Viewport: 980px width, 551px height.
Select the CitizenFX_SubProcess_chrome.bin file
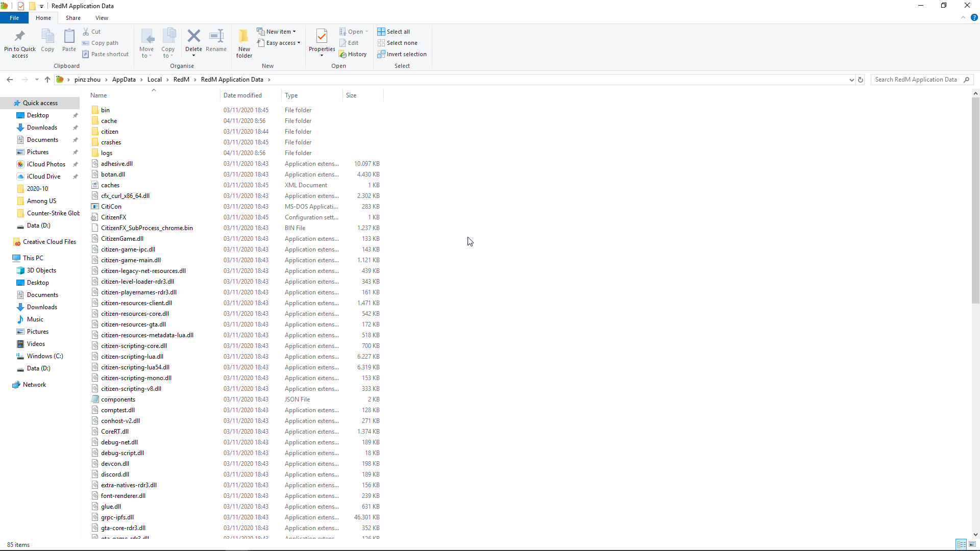(x=147, y=228)
